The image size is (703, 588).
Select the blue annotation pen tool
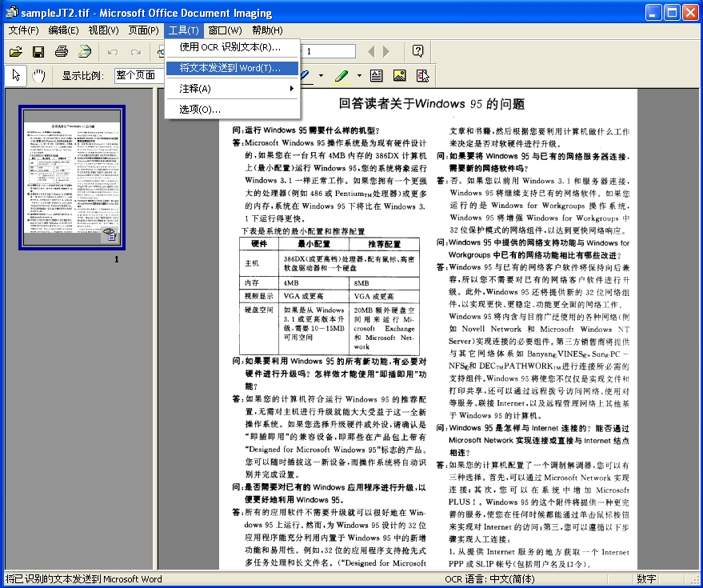pyautogui.click(x=305, y=76)
